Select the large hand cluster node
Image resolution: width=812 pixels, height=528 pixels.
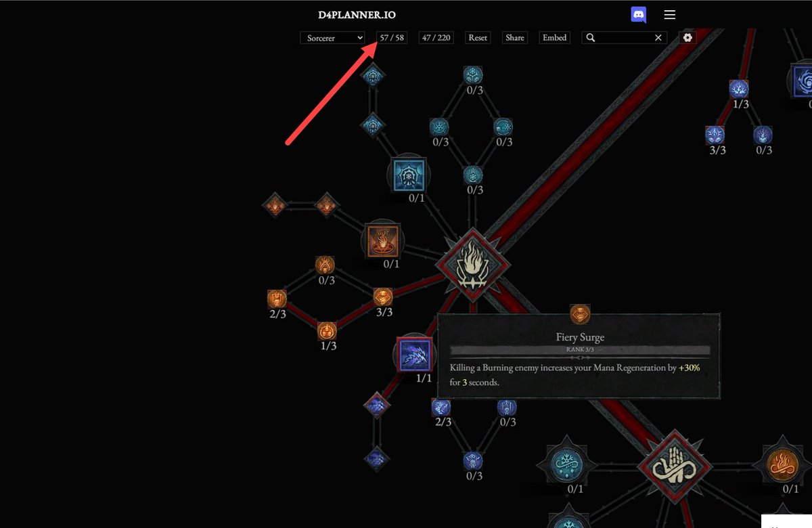(675, 467)
